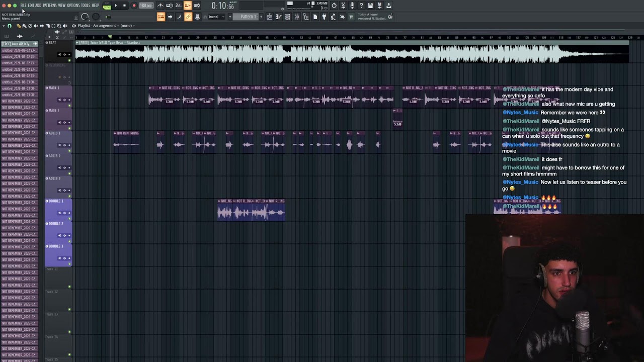The image size is (644, 362).
Task: Click the song time display 0:10:66
Action: pos(223,6)
